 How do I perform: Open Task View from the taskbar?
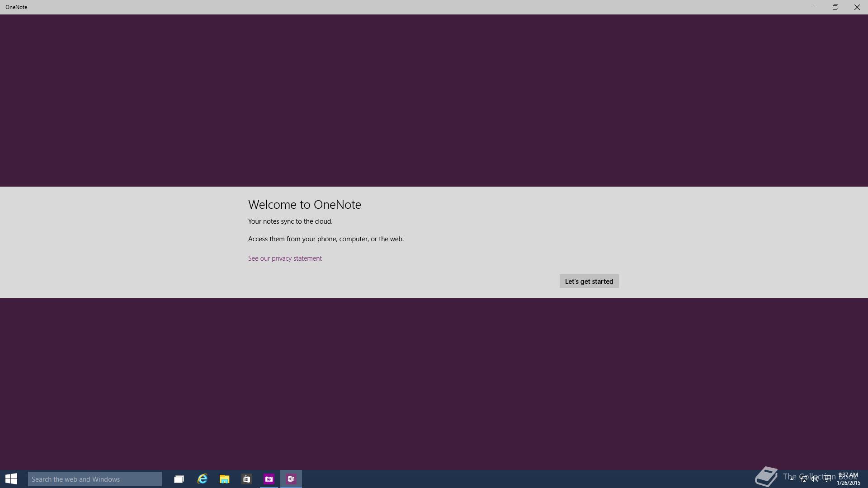pyautogui.click(x=179, y=479)
